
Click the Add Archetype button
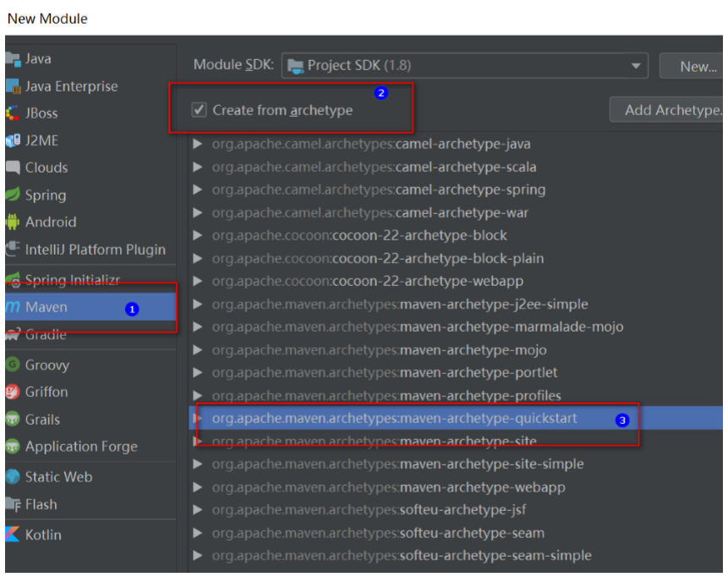pyautogui.click(x=666, y=110)
